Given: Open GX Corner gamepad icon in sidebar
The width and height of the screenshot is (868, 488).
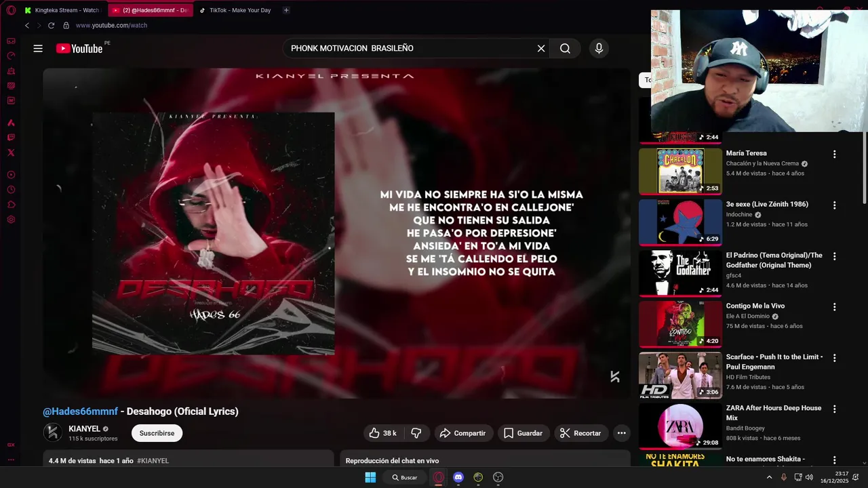Looking at the screenshot, I should click(x=11, y=41).
